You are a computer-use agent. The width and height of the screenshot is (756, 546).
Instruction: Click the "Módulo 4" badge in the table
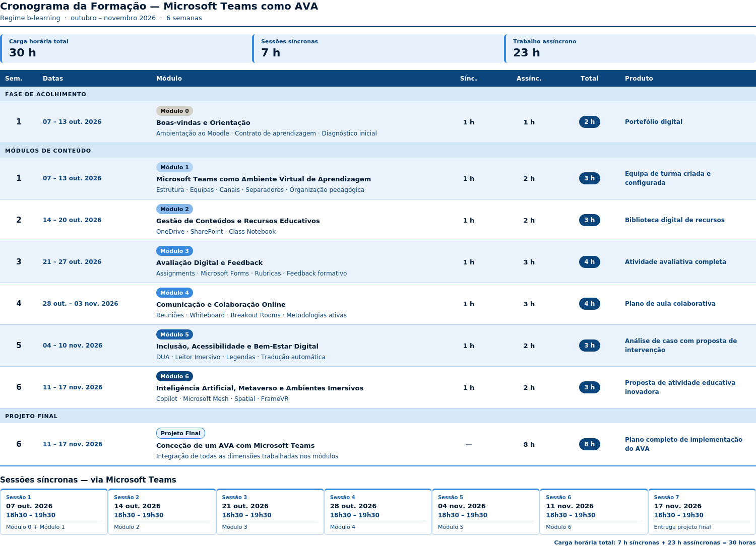[x=174, y=293]
